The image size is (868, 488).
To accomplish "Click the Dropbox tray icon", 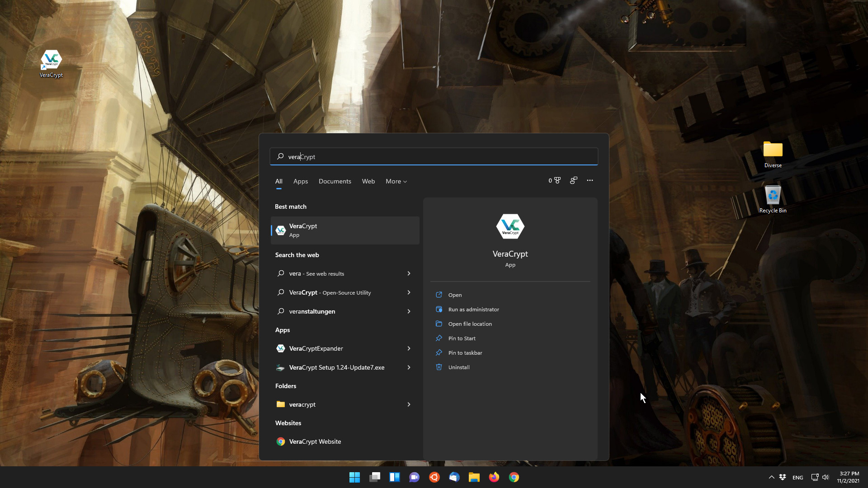I will click(x=783, y=477).
